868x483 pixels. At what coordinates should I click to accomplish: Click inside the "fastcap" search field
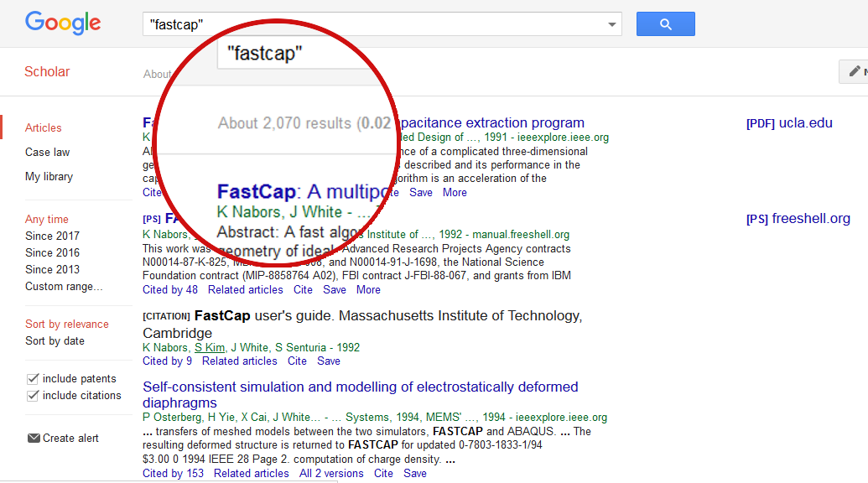click(x=369, y=24)
